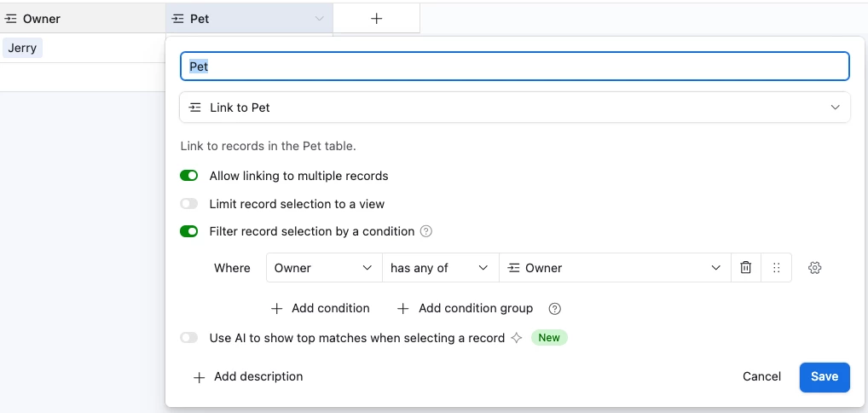868x413 pixels.
Task: Open the Link to Pet field type dropdown
Action: 515,108
